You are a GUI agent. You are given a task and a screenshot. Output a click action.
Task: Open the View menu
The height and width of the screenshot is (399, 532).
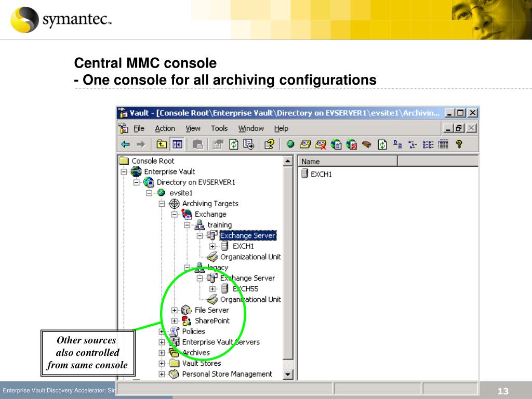coord(193,129)
